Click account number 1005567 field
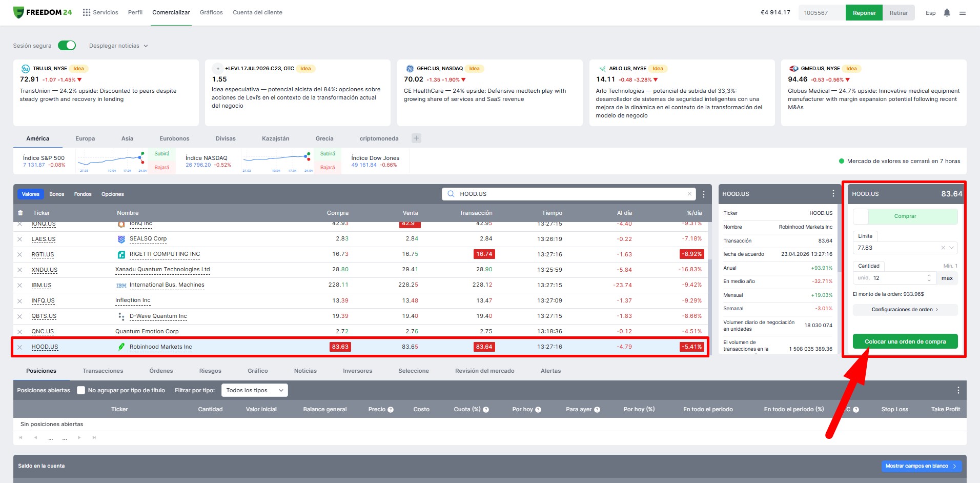This screenshot has width=980, height=483. [x=822, y=13]
